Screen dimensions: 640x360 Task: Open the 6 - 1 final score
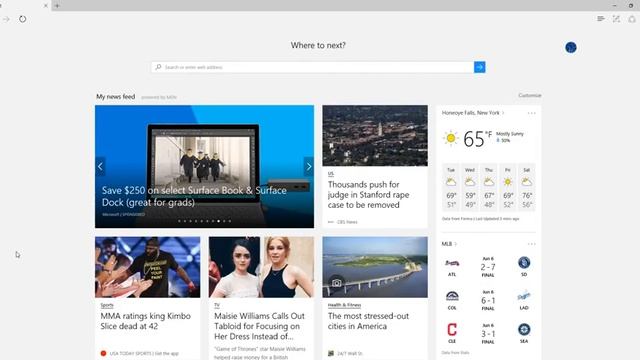(488, 301)
